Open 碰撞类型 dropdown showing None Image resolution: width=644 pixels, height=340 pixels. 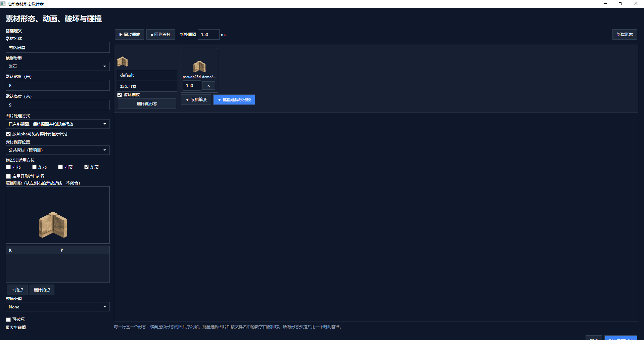point(58,307)
